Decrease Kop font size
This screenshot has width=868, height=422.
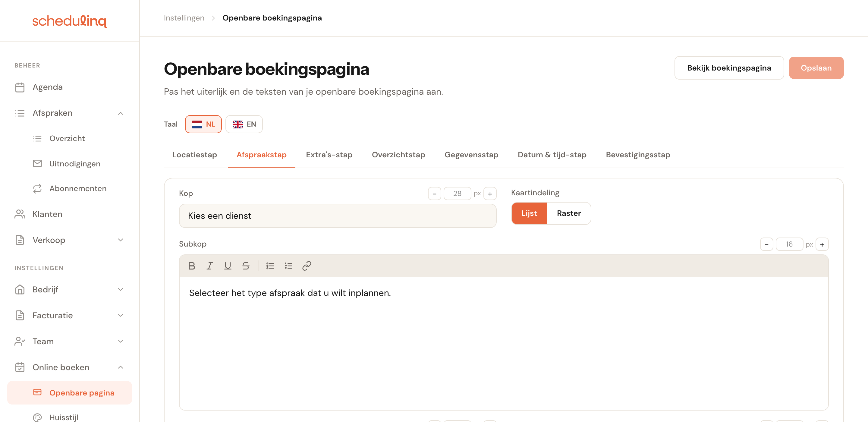[x=434, y=194]
